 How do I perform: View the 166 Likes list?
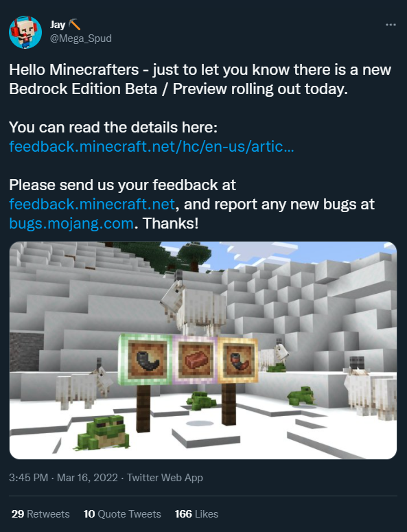pos(196,514)
